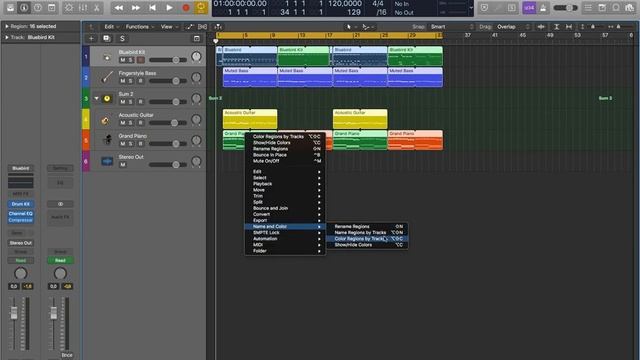Viewport: 640px width, 360px height.
Task: Open the media Browsers icon
Action: click(x=629, y=8)
